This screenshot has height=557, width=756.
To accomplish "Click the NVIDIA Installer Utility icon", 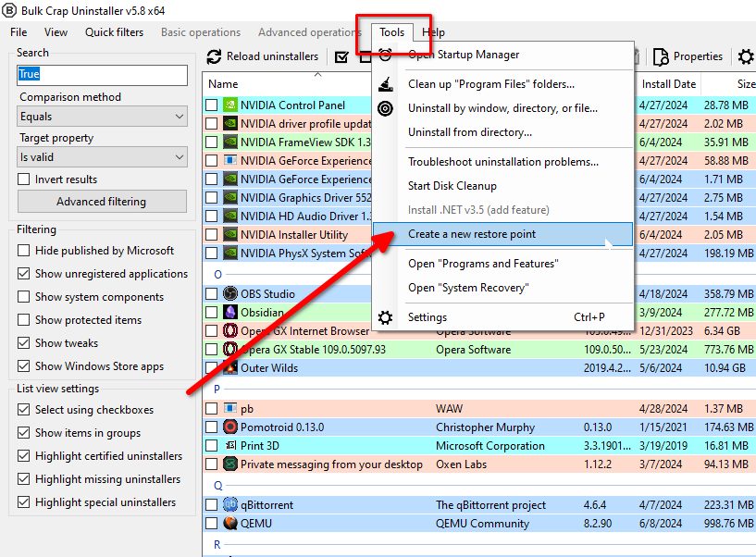I will (x=230, y=235).
